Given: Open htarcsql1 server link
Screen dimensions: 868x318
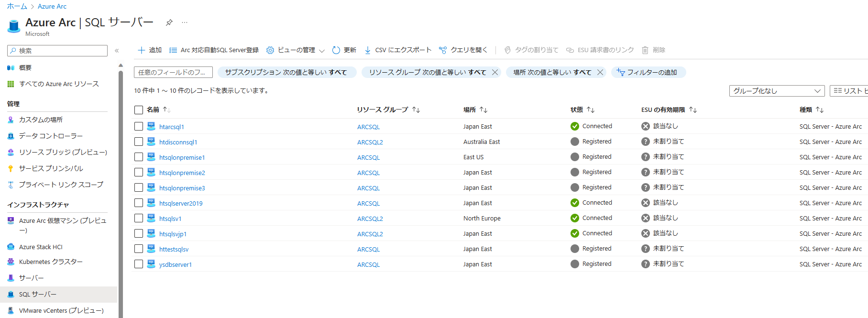Looking at the screenshot, I should [x=172, y=127].
